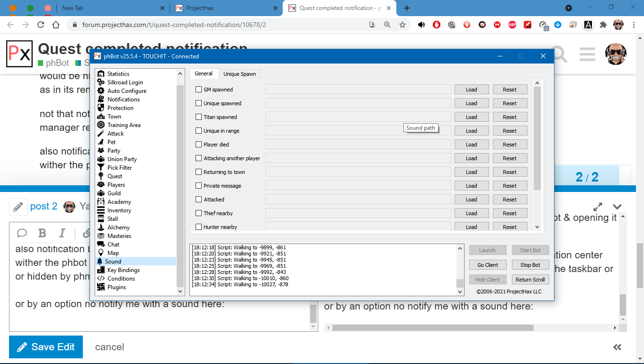Click Load button for Titan spawned
The width and height of the screenshot is (644, 364).
pyautogui.click(x=471, y=117)
